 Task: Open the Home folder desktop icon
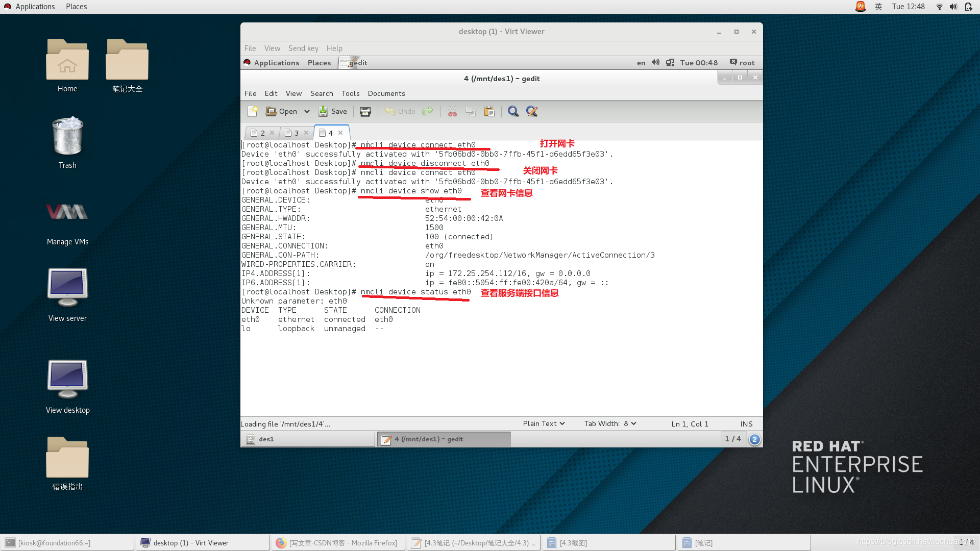67,65
